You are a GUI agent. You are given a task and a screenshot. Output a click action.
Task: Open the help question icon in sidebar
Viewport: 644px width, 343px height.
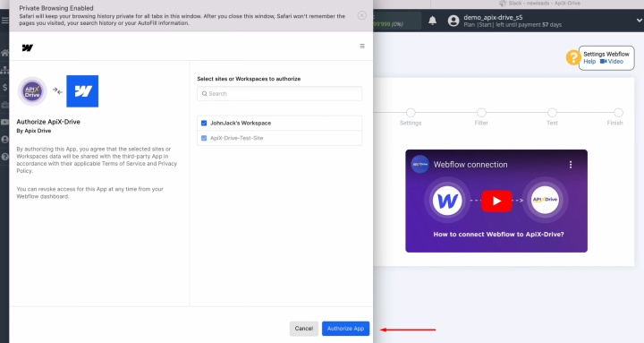[4, 157]
